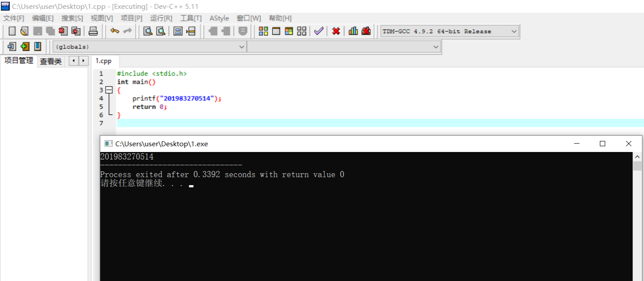Open the 视图[V] menu

pos(102,18)
